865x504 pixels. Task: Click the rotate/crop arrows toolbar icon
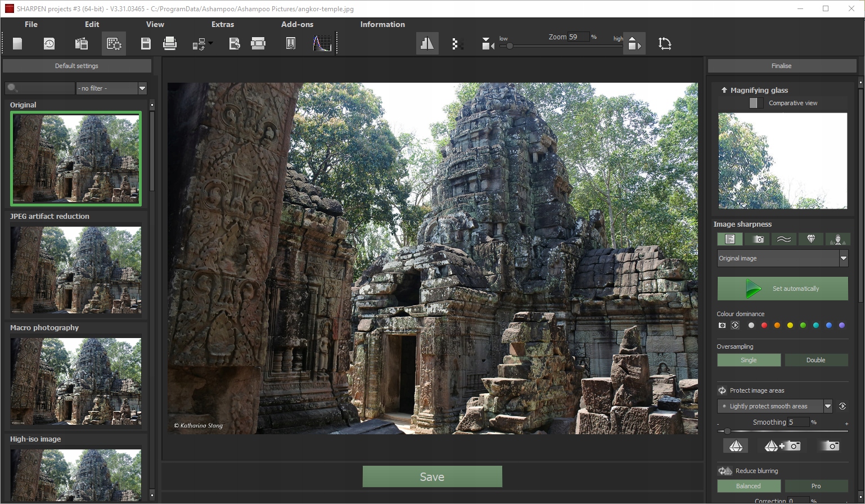[x=665, y=44]
